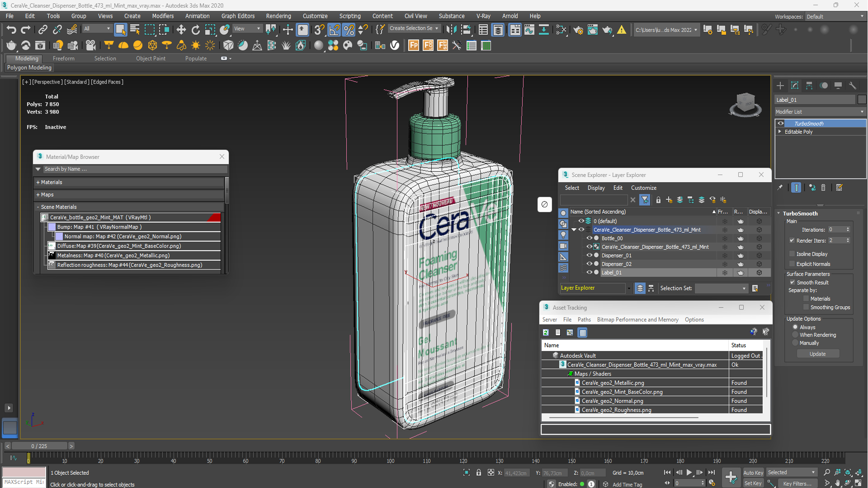Click Remove modifier from stack trash icon
Viewport: 868px width, 488px height.
[x=823, y=188]
